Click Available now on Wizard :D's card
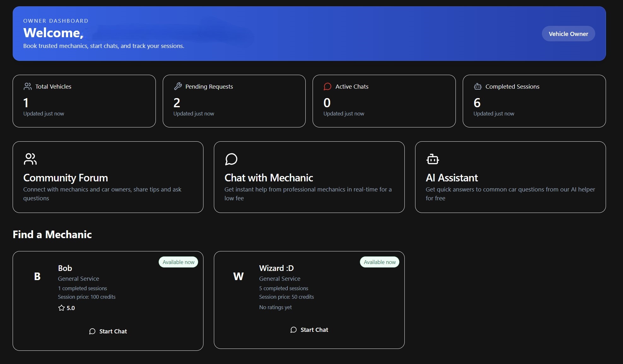The width and height of the screenshot is (623, 364). (x=379, y=262)
